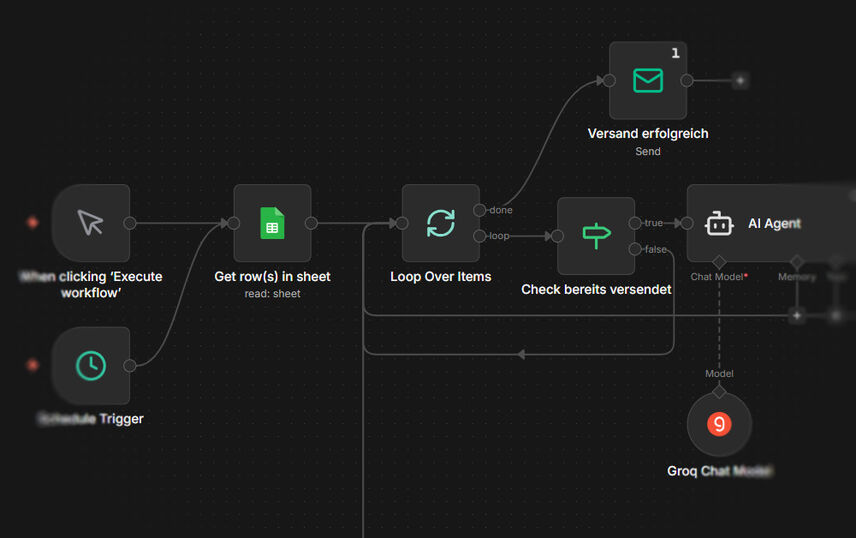Click the Loop Over Items input handle
The image size is (856, 538).
[x=402, y=223]
